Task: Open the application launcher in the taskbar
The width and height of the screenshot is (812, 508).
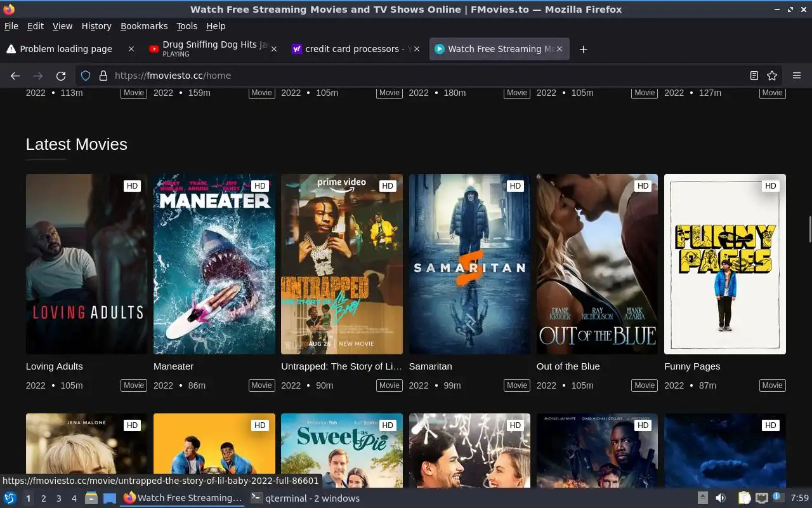Action: [x=10, y=498]
